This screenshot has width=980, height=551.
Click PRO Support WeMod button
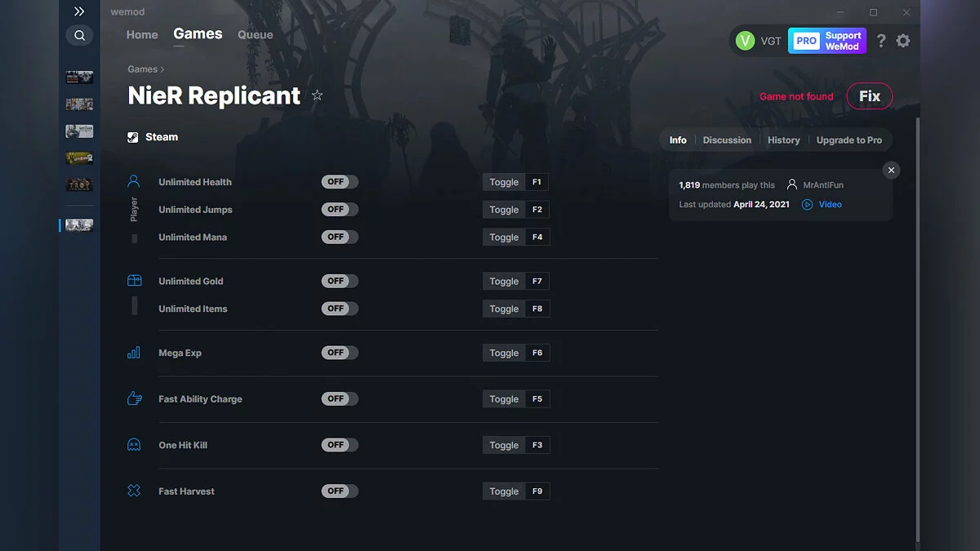point(827,41)
